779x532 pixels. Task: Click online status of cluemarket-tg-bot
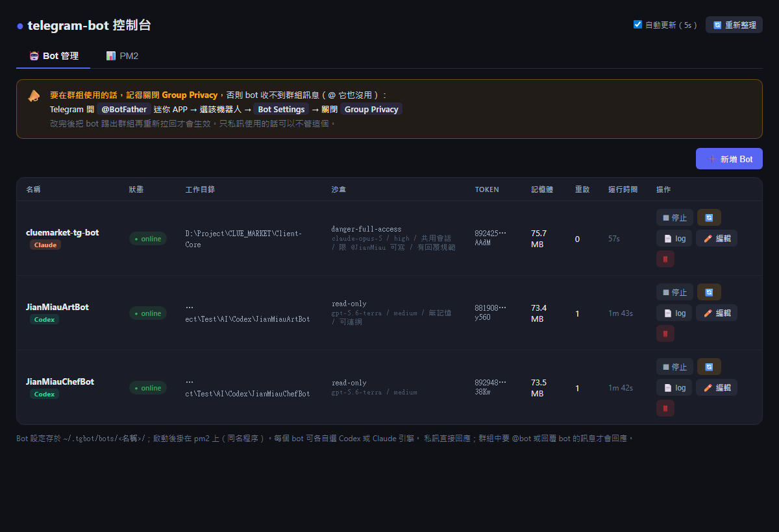(x=148, y=239)
